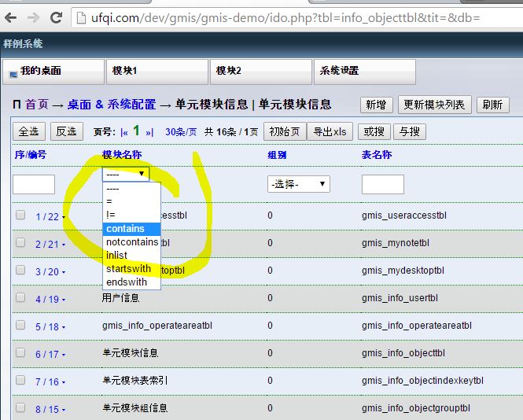This screenshot has width=523, height=420.
Task: Open the small arrow next to row 4/19
Action: click(63, 300)
